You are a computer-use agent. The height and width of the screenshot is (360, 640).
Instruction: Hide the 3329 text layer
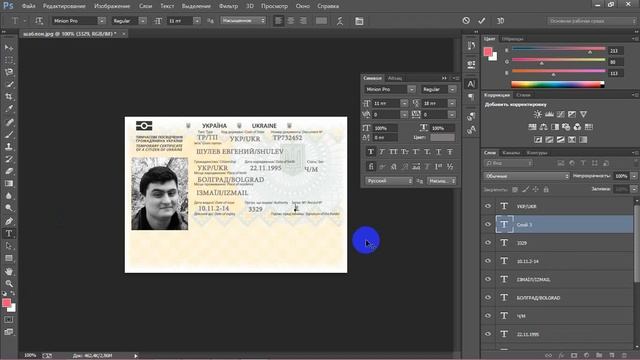point(488,242)
